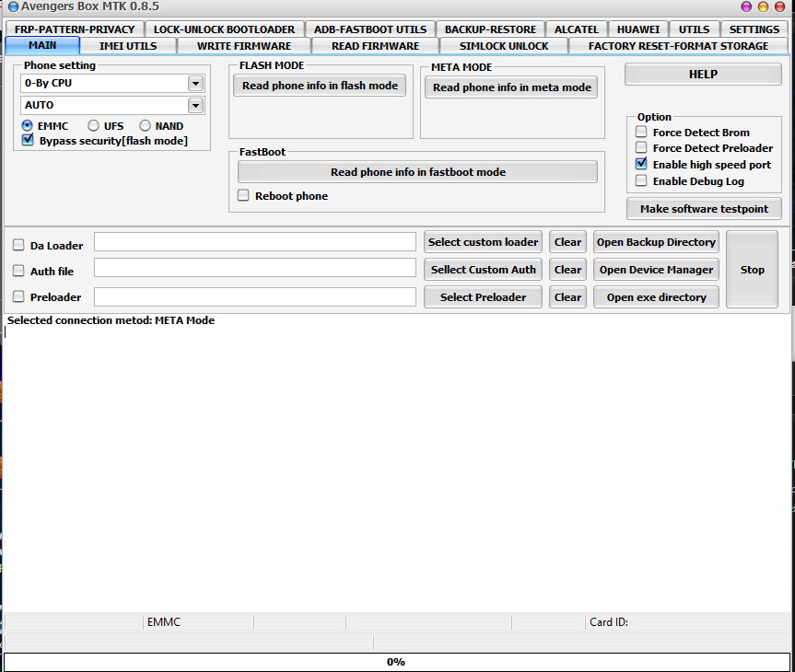Open the WRITE FIRMWARE tab
This screenshot has width=795, height=672.
[x=244, y=46]
